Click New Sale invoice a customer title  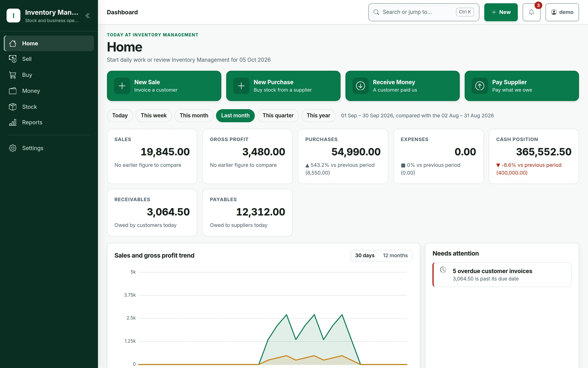(147, 82)
